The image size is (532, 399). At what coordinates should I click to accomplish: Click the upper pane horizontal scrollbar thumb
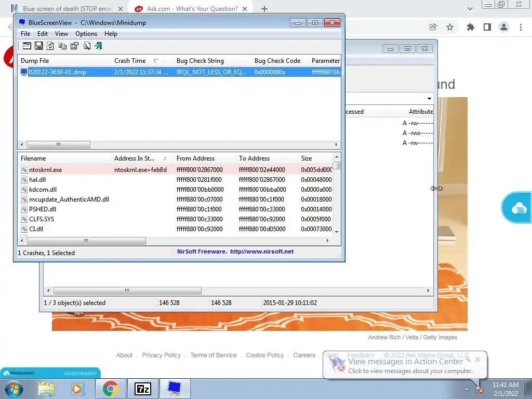click(x=58, y=144)
